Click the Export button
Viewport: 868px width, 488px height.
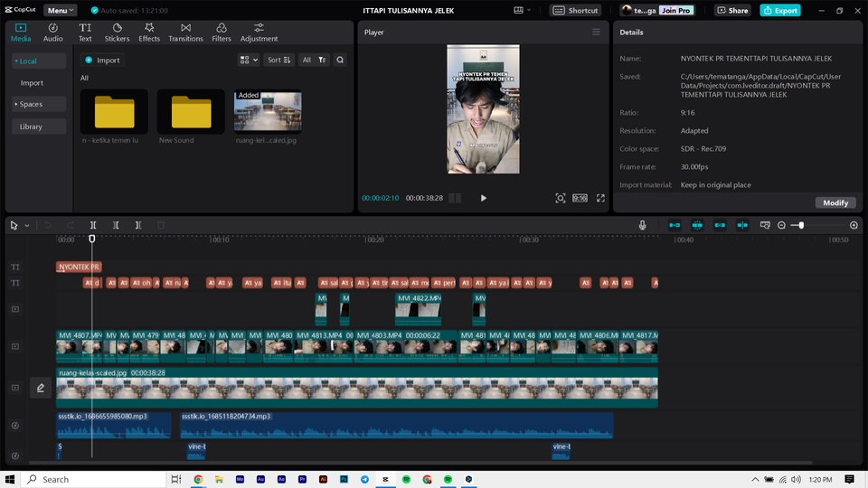tap(780, 11)
